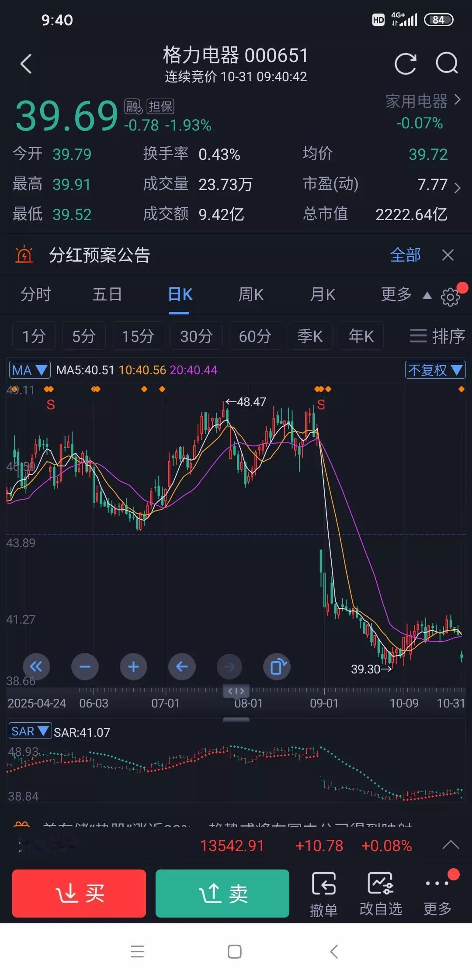Expand the index bar with up chevron
The width and height of the screenshot is (472, 980).
(x=451, y=845)
